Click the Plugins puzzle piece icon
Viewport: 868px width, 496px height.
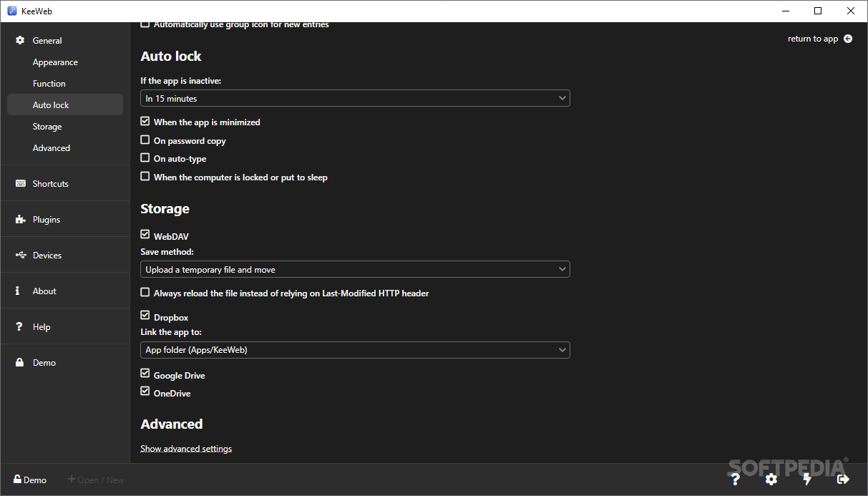20,220
